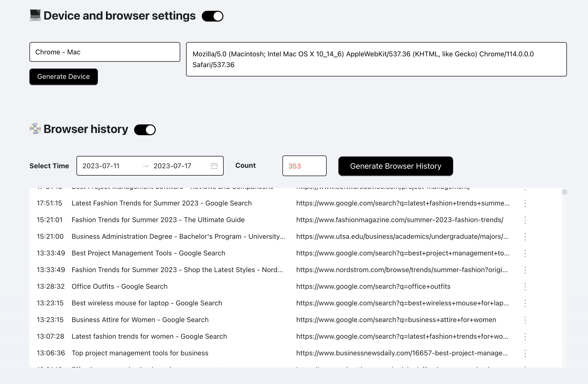Open three-dot menu for wireless mouse row
The image size is (588, 384).
[x=525, y=303]
